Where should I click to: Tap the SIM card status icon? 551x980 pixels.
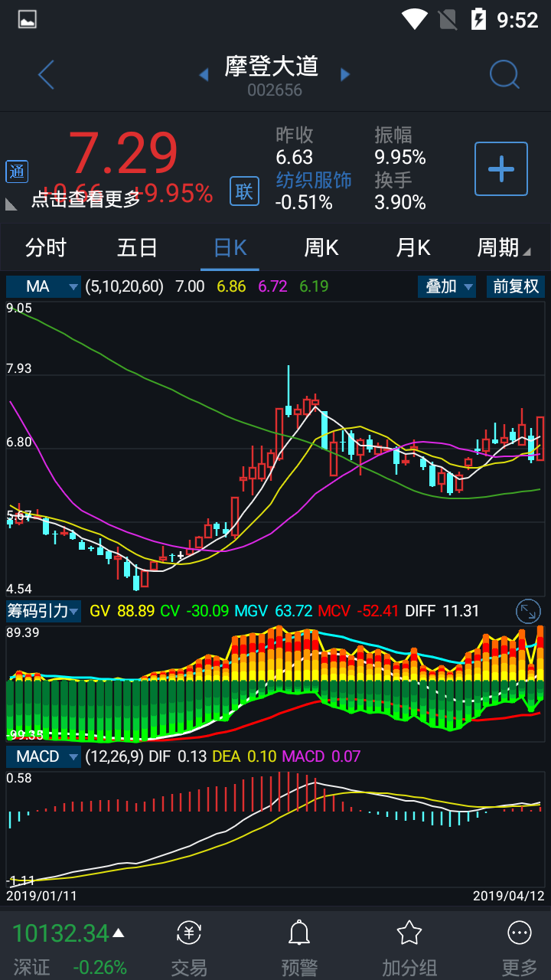coord(447,19)
